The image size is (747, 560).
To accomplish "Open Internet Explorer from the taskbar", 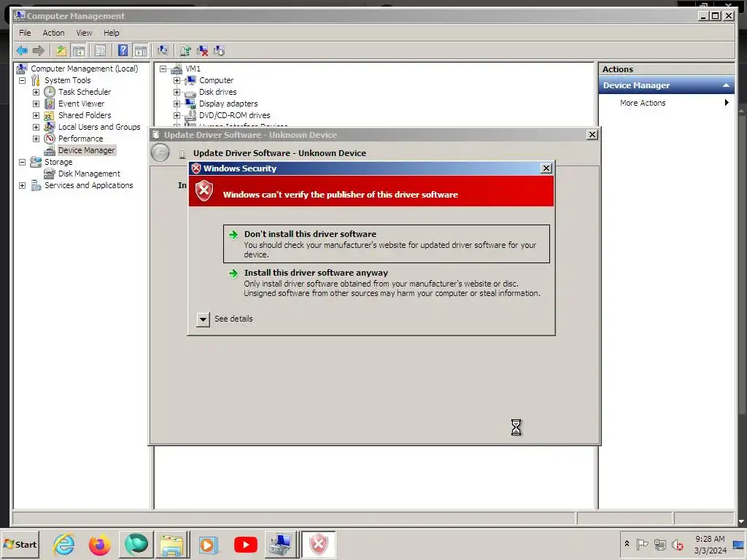I will pos(64,544).
